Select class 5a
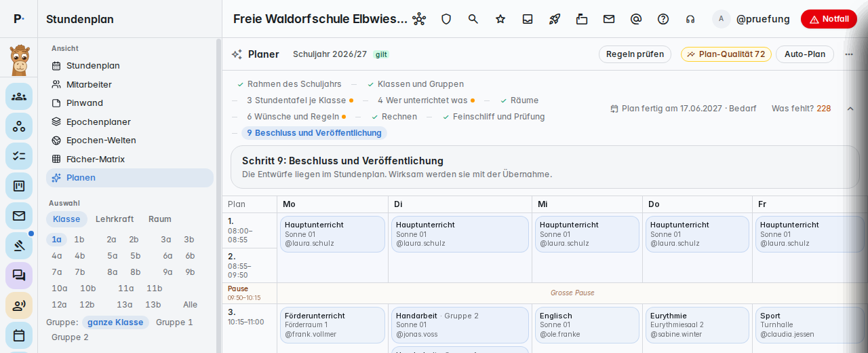This screenshot has width=868, height=353. click(112, 256)
